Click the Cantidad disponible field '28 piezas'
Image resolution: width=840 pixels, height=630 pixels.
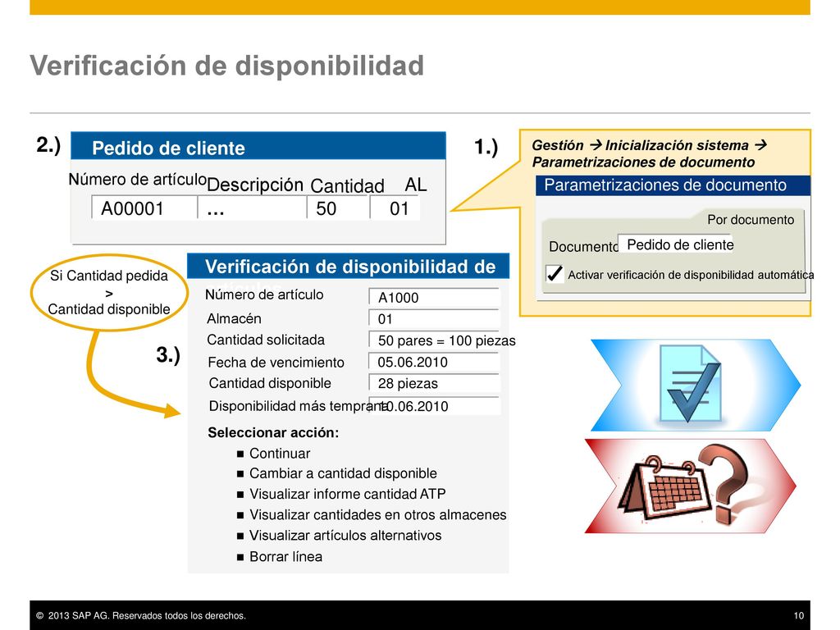pos(434,383)
